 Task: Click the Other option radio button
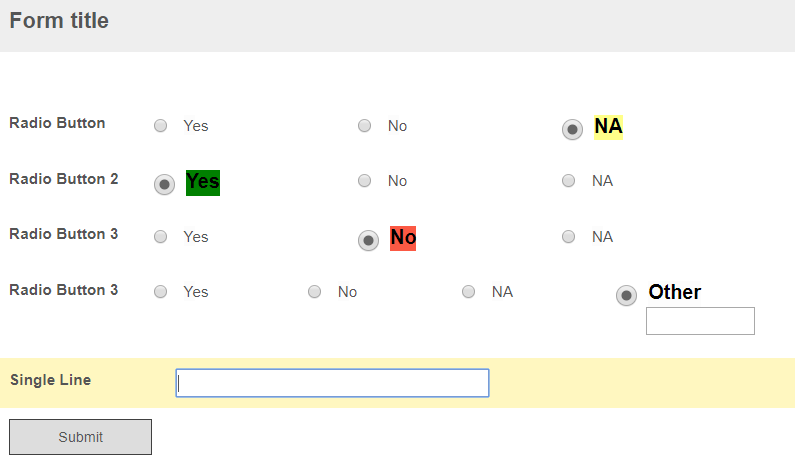626,295
